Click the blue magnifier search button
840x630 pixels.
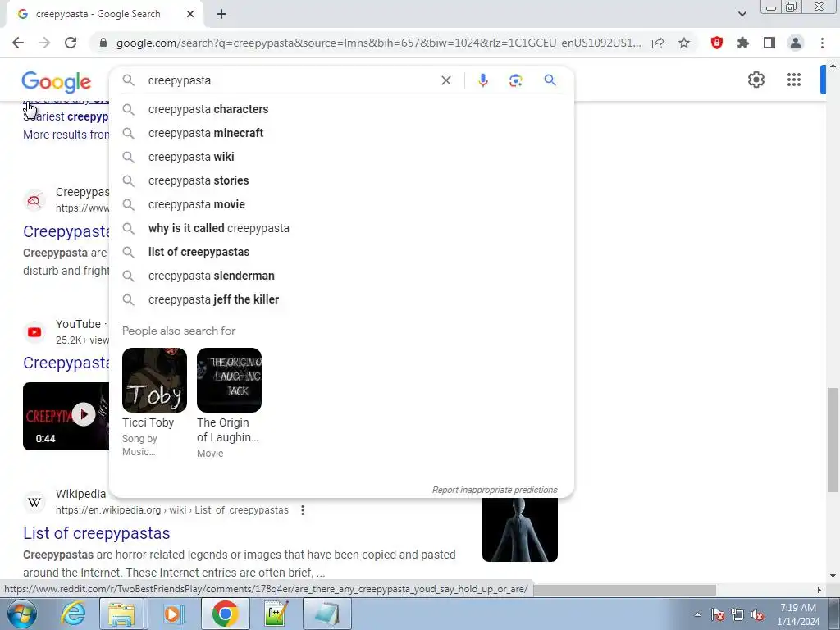550,80
